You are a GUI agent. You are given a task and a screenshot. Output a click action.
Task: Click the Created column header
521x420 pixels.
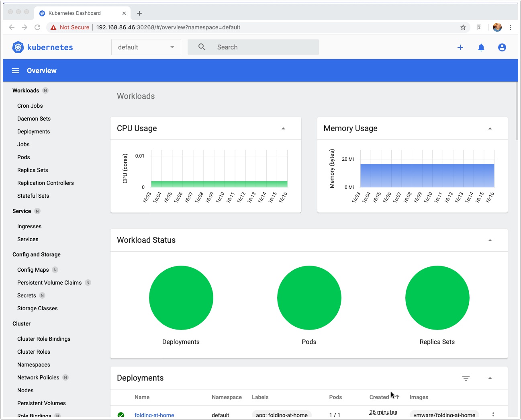coord(379,397)
